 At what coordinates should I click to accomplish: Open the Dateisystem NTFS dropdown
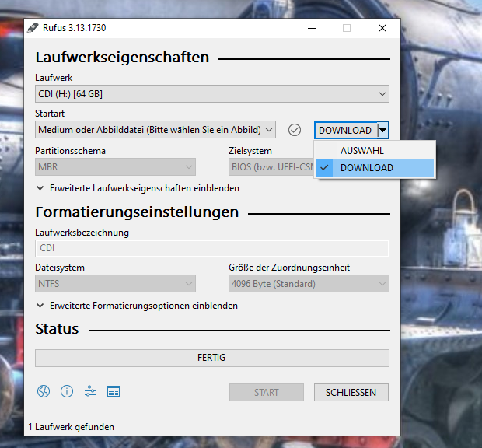click(115, 283)
